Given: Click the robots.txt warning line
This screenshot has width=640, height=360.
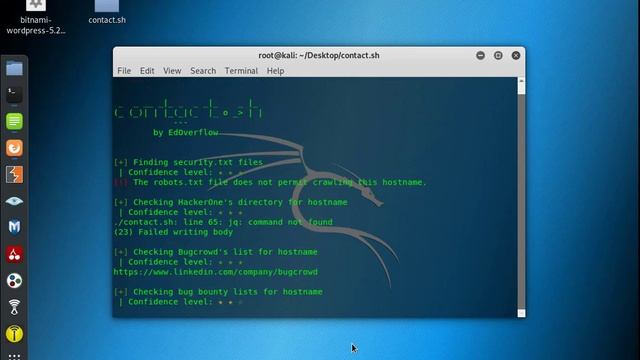Looking at the screenshot, I should 270,182.
